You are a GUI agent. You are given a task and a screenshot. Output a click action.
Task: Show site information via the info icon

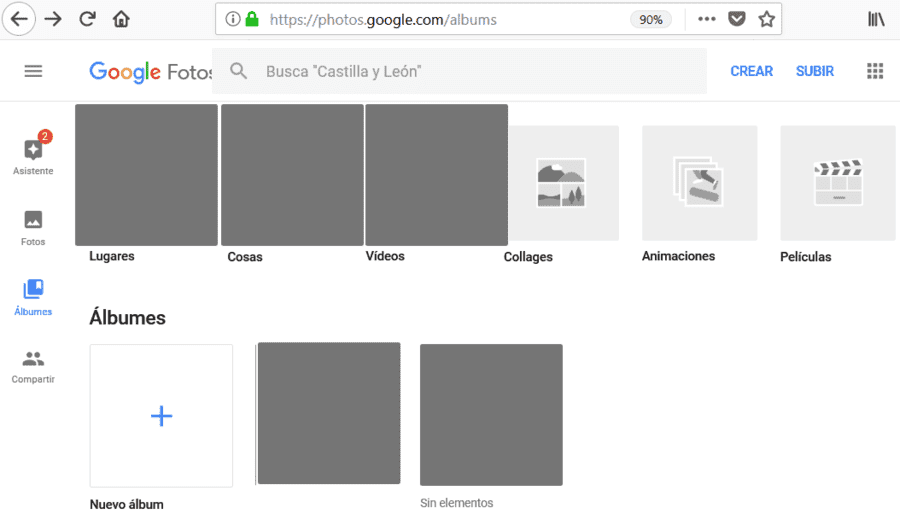point(232,19)
